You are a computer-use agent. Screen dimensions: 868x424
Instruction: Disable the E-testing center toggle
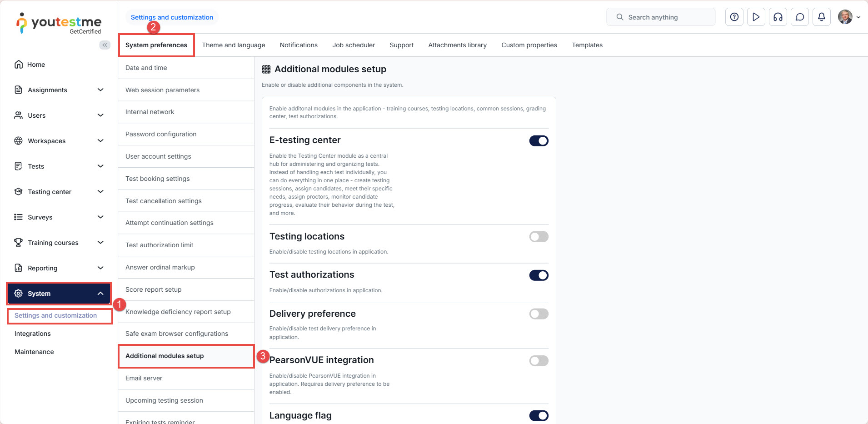(539, 141)
